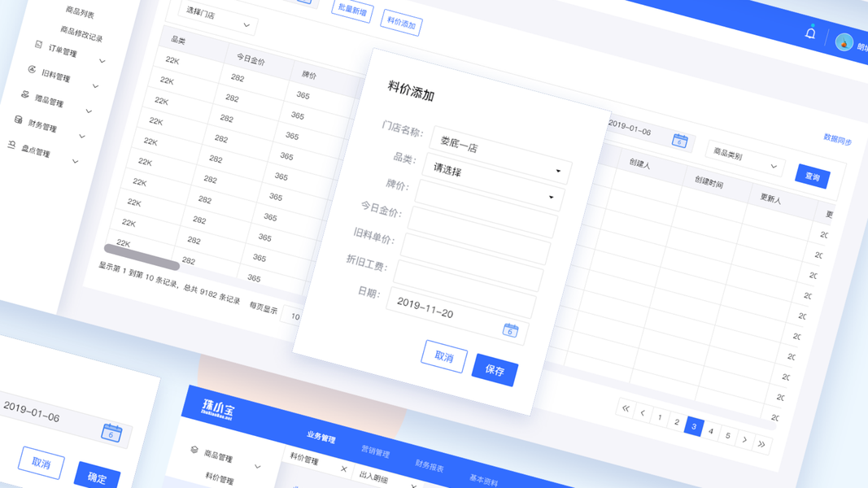Switch to 财务报表 tab
Viewport: 868px width, 488px height.
pyautogui.click(x=429, y=466)
